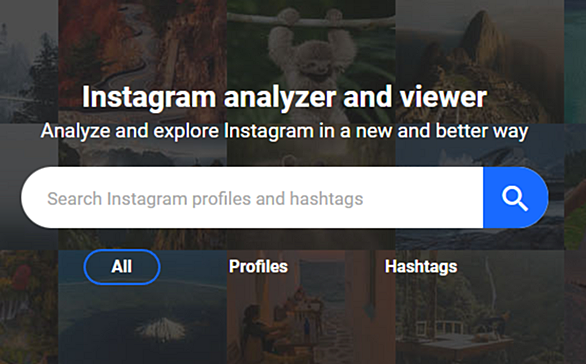Open the turquoise water thumbnail at top right edge
Viewport: 586px width, 364px height.
tap(575, 61)
